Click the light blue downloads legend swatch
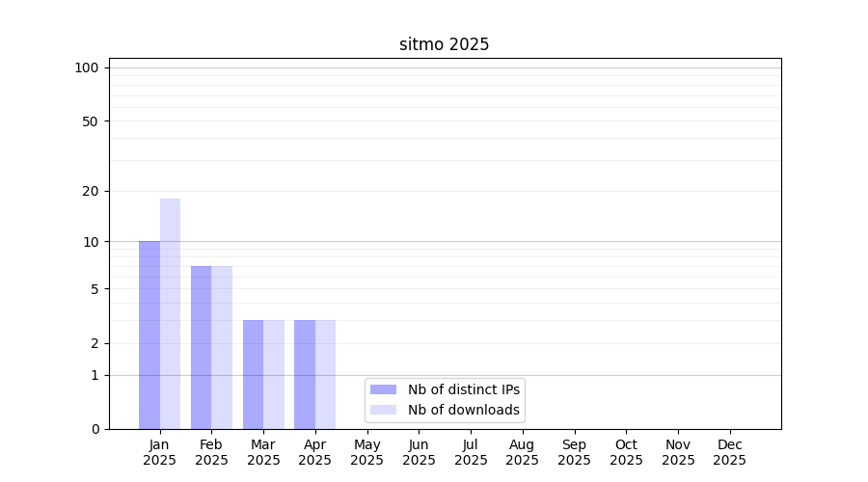 [383, 410]
